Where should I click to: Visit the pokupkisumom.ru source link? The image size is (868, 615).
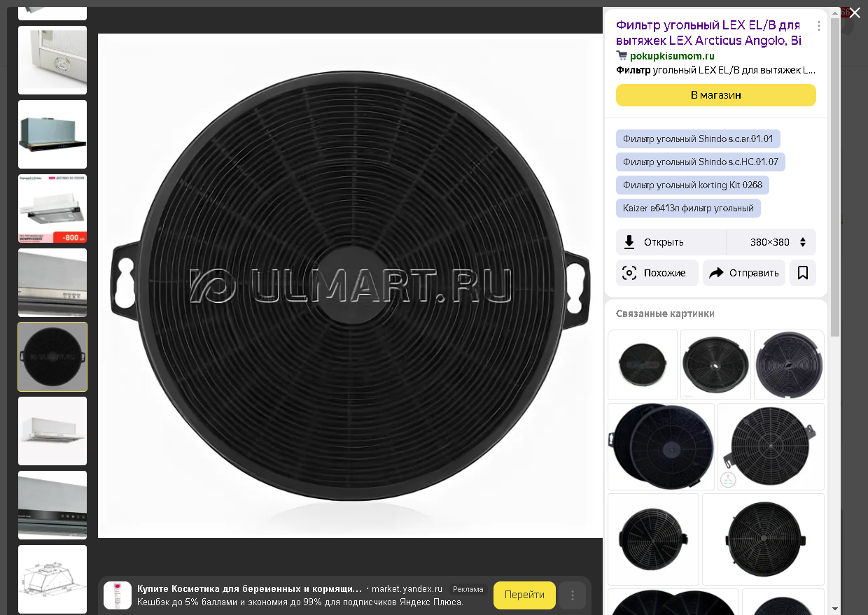[672, 56]
